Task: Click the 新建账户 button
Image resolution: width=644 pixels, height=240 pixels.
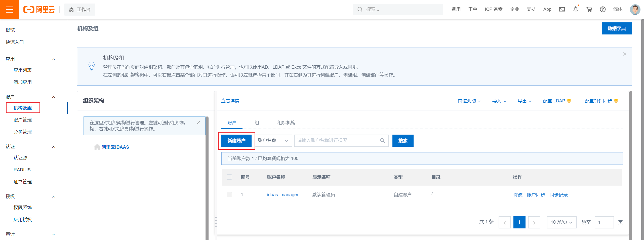Action: pyautogui.click(x=236, y=141)
